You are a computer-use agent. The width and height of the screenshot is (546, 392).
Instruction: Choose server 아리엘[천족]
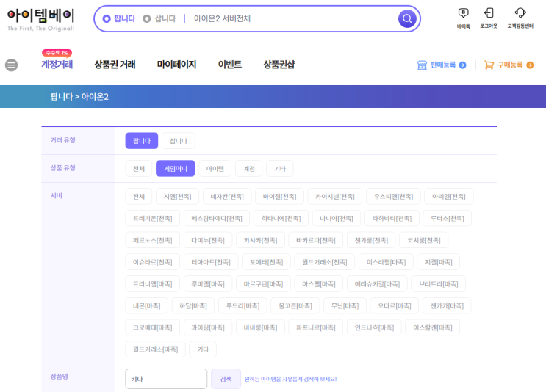click(x=449, y=197)
